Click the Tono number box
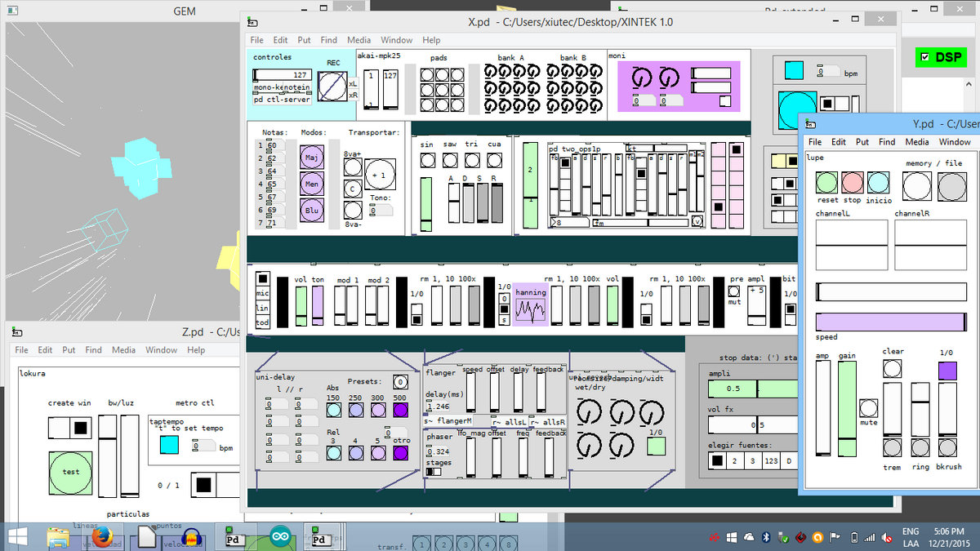Image resolution: width=980 pixels, height=551 pixels. (381, 211)
